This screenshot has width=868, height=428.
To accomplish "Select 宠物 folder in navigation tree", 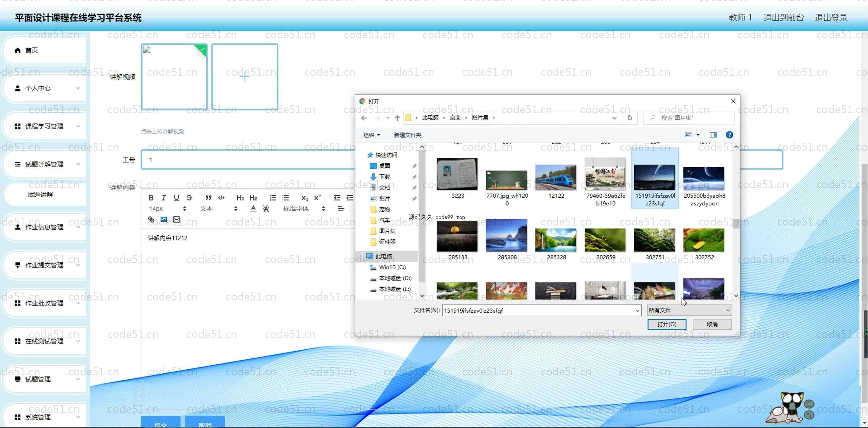I will click(384, 209).
